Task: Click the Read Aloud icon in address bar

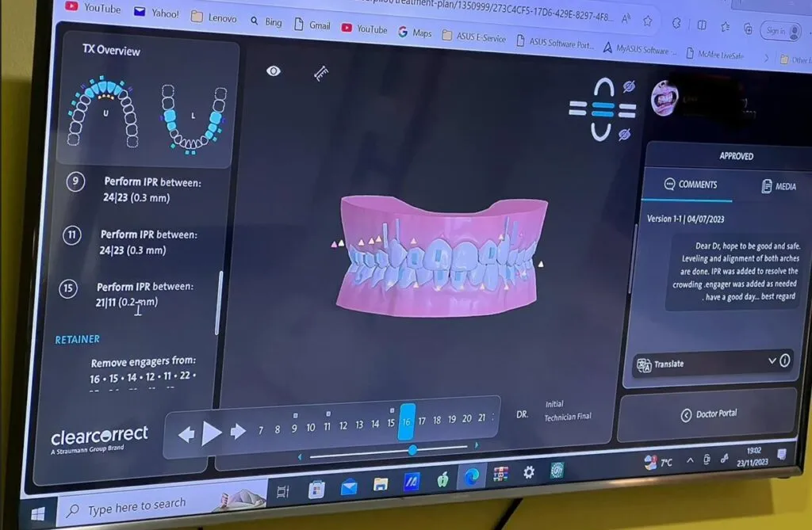Action: (626, 19)
